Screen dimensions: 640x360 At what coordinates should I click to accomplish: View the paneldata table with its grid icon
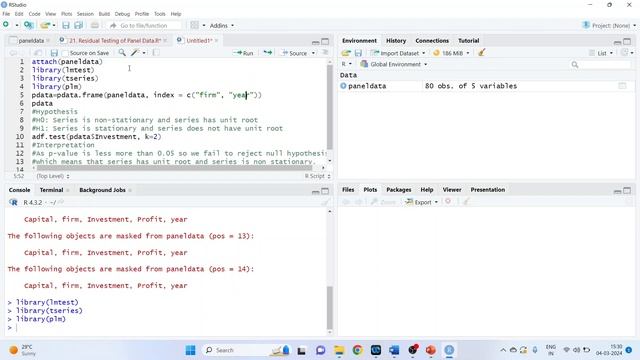coord(622,86)
